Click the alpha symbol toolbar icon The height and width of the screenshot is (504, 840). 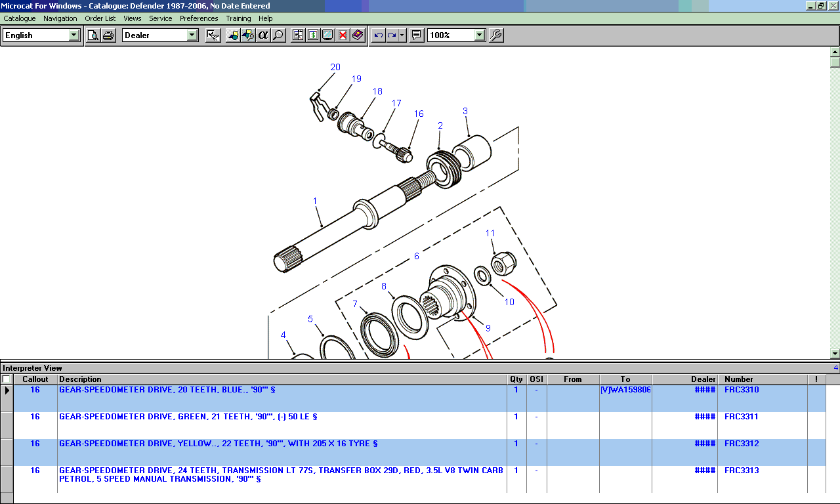click(263, 35)
